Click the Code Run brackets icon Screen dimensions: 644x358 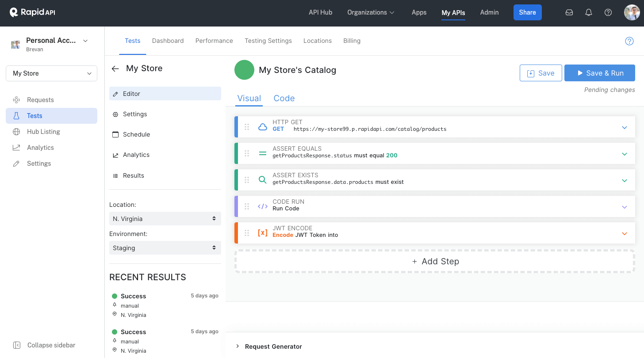point(263,206)
